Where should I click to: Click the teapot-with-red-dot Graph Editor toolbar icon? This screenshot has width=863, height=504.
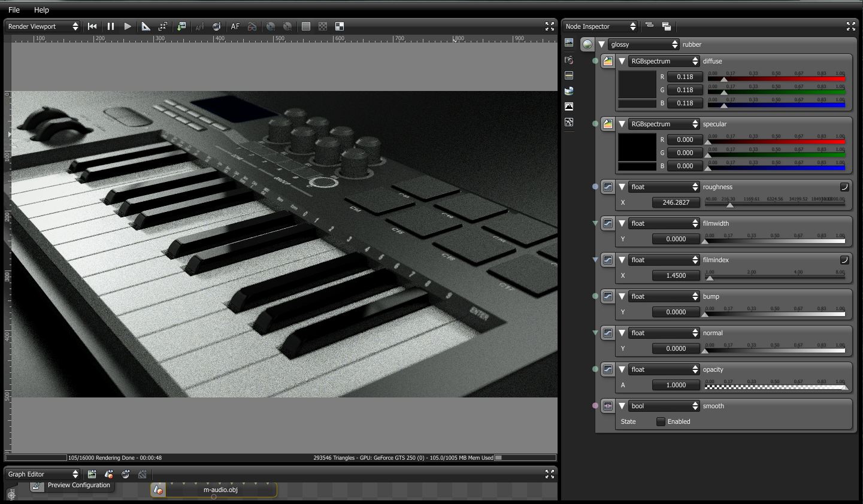pos(109,474)
